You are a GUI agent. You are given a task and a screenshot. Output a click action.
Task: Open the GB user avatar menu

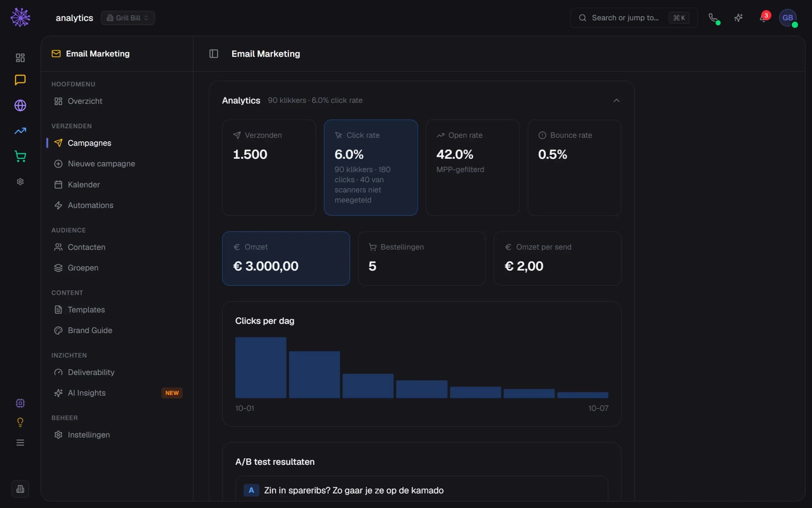point(788,18)
